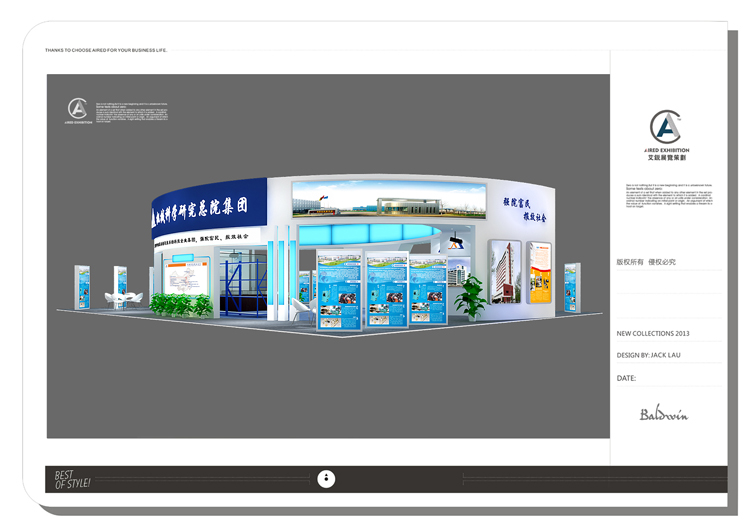Viewport: 750px width, 528px height.
Task: Click the far-right standing banner display
Action: pyautogui.click(x=572, y=287)
